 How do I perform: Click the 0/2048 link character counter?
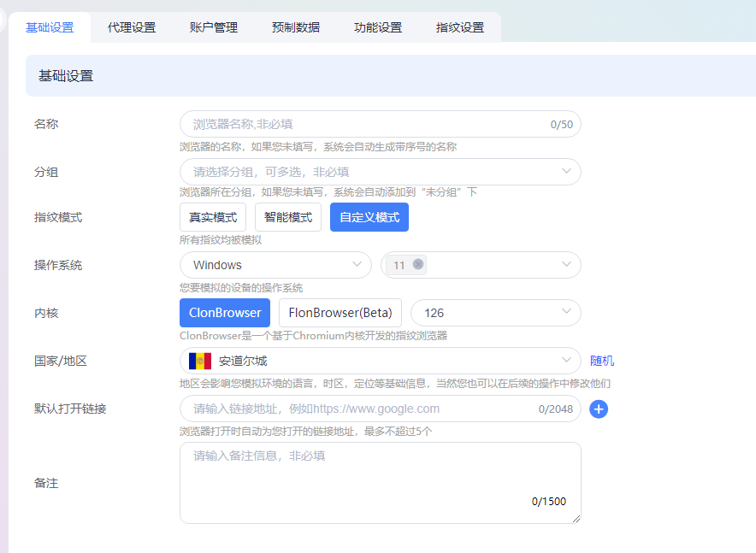point(555,409)
